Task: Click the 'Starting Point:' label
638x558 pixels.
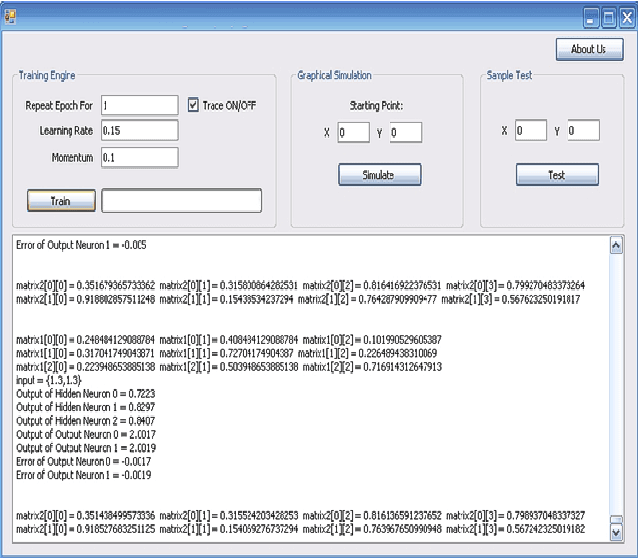Action: click(376, 106)
